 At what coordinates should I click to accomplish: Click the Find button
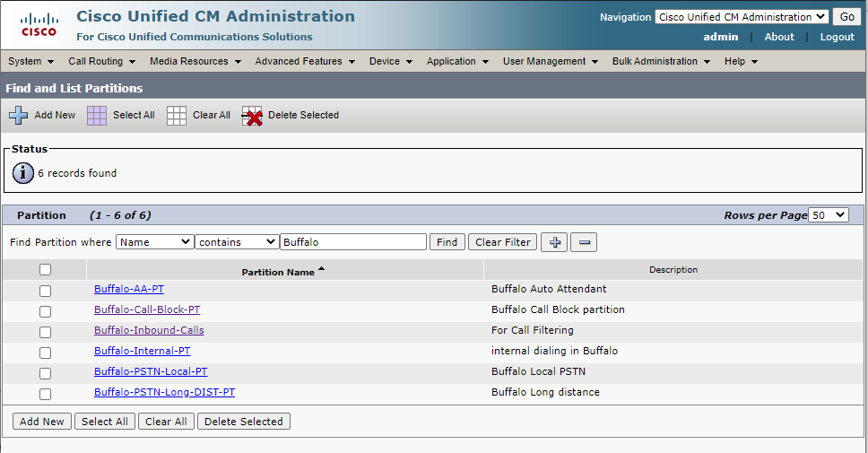click(447, 242)
